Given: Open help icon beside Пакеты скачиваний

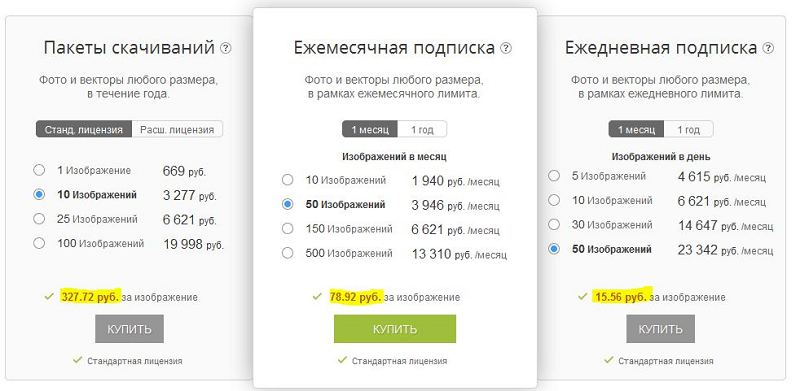Looking at the screenshot, I should (x=226, y=48).
